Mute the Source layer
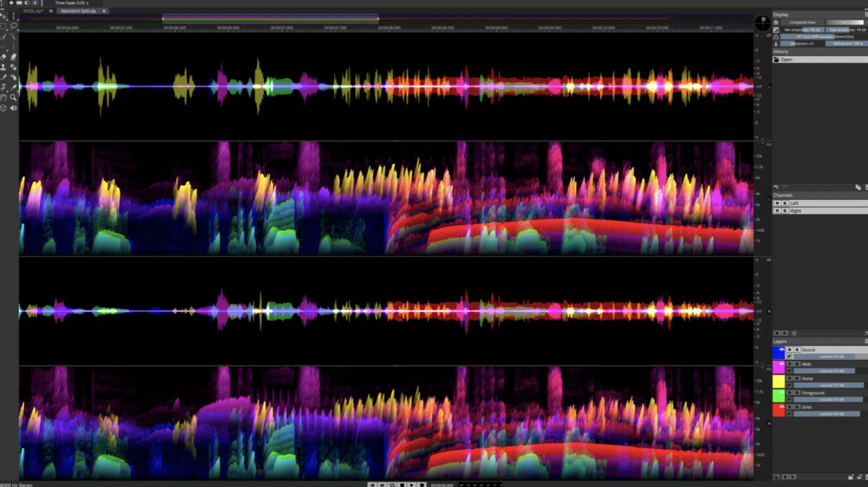 point(790,349)
